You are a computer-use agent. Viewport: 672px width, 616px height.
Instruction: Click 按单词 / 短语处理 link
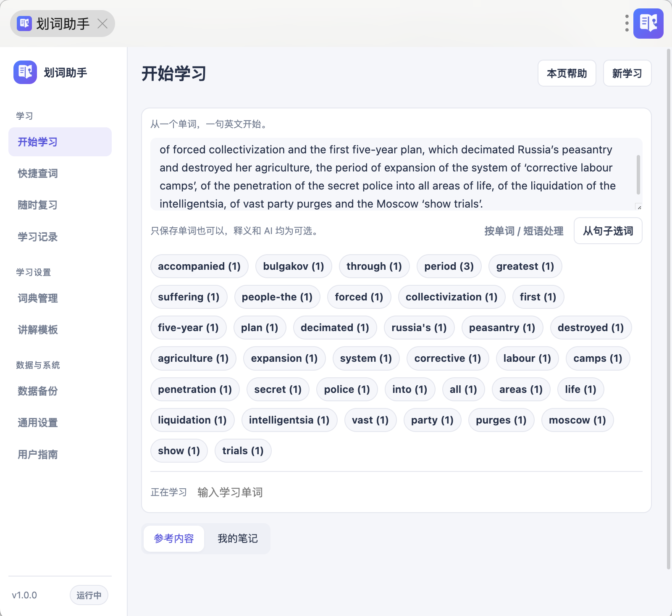point(524,231)
